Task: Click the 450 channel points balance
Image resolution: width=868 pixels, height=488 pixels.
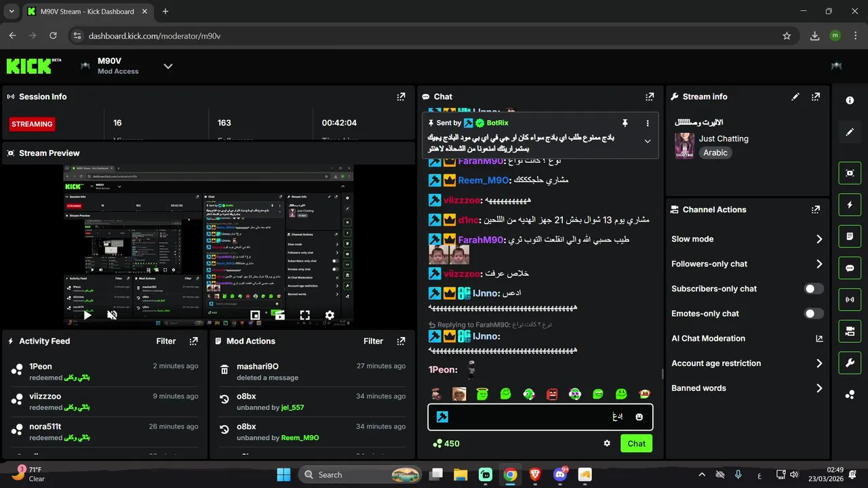Action: coord(446,443)
